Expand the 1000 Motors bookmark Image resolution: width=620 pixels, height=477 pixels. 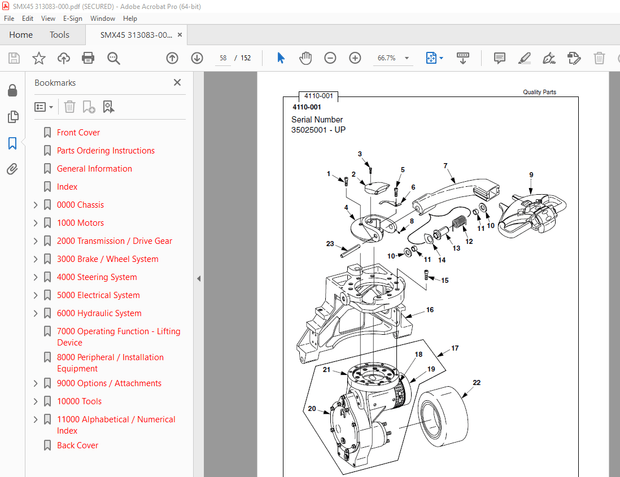[36, 223]
